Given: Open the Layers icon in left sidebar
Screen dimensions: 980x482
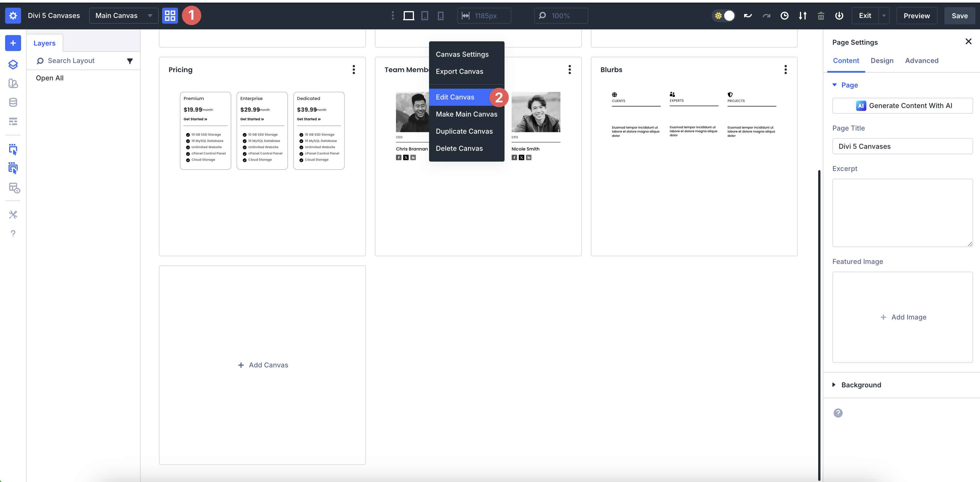Looking at the screenshot, I should (13, 64).
